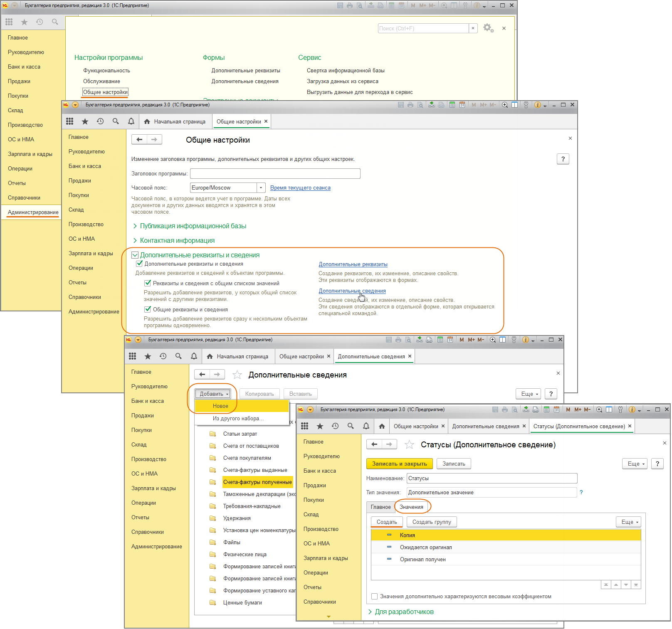This screenshot has height=629, width=672.
Task: Toggle Реквизиты и сведения с общим списком значений
Action: pos(148,283)
